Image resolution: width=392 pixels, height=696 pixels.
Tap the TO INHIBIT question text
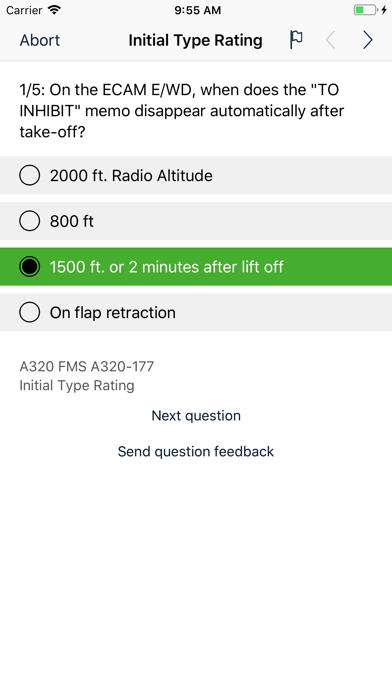182,111
